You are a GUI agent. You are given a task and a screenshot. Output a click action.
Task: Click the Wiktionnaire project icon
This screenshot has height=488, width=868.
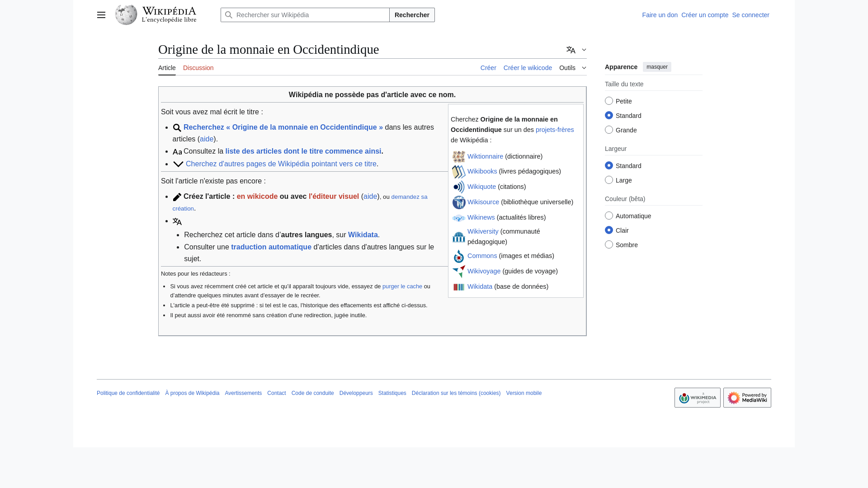[459, 156]
